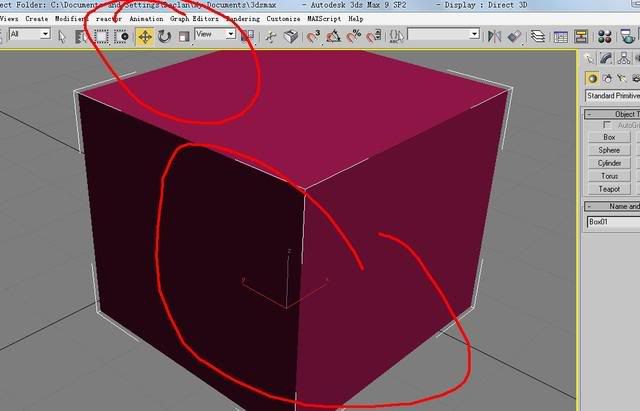The height and width of the screenshot is (411, 640).
Task: Select the Select and Move tool
Action: [144, 36]
